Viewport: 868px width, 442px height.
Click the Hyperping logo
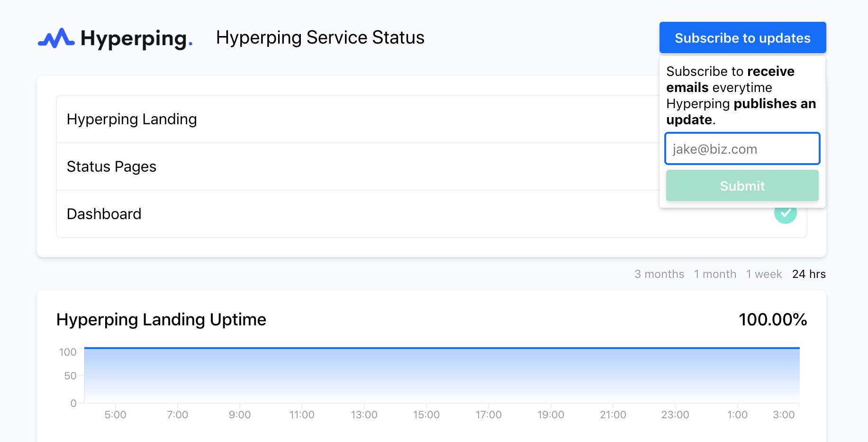[x=115, y=38]
